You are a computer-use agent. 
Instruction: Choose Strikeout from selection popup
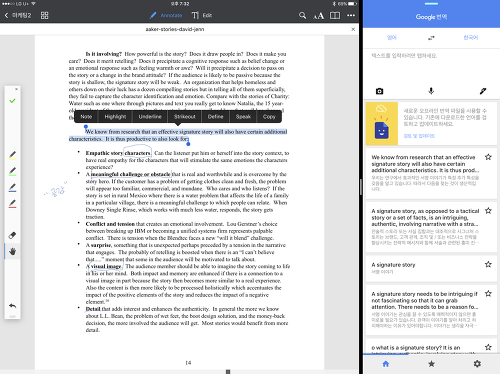click(185, 117)
